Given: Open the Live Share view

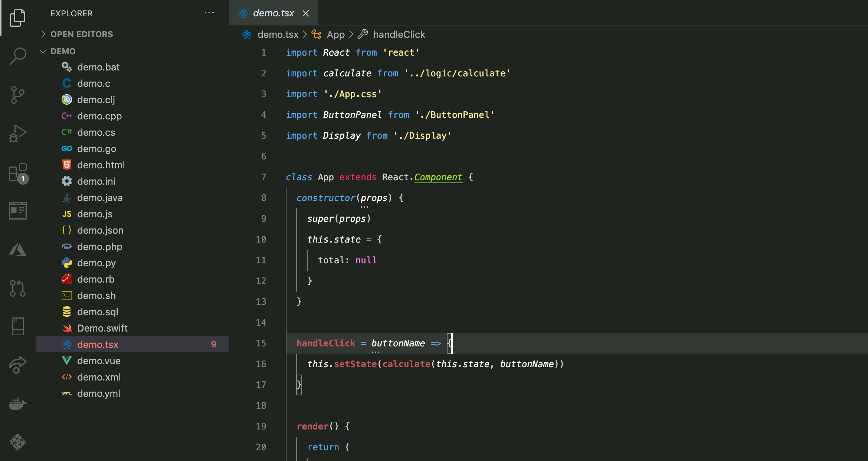Looking at the screenshot, I should pos(17,365).
